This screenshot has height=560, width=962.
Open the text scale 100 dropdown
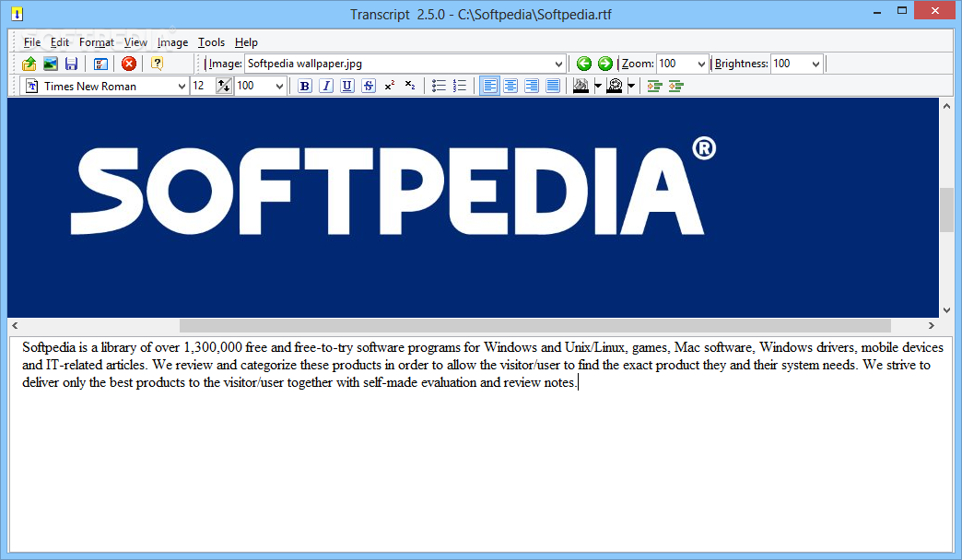point(280,86)
